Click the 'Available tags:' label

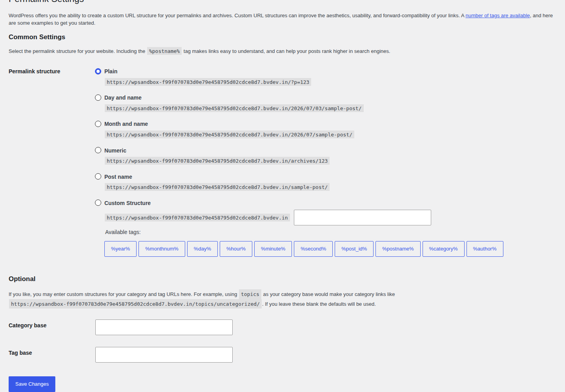click(123, 232)
